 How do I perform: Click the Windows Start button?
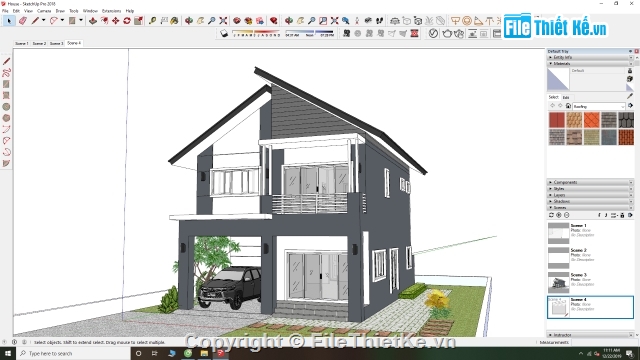[x=8, y=353]
